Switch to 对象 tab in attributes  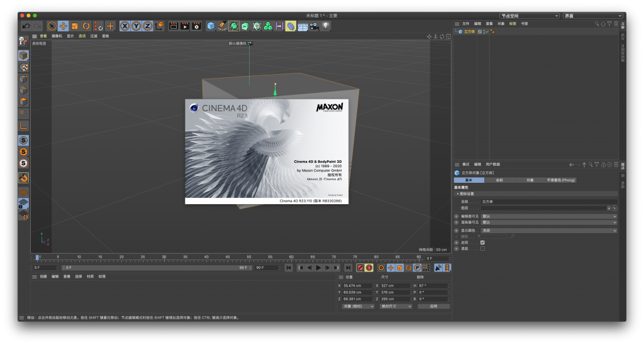coord(530,180)
